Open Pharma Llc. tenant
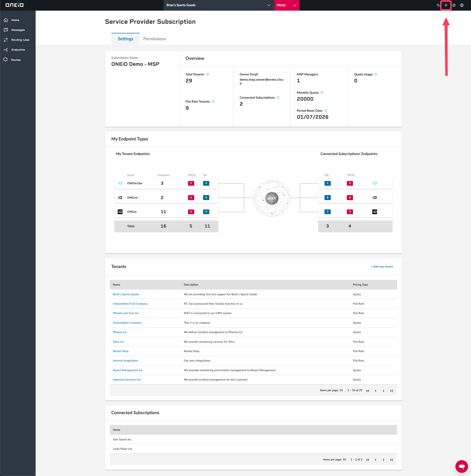Screen dimensions: 471x476 (x=120, y=332)
